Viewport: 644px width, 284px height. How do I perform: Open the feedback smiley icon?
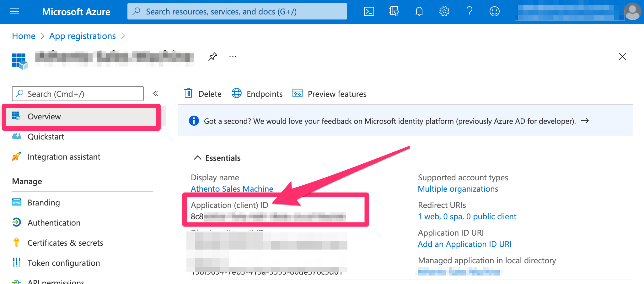point(494,12)
